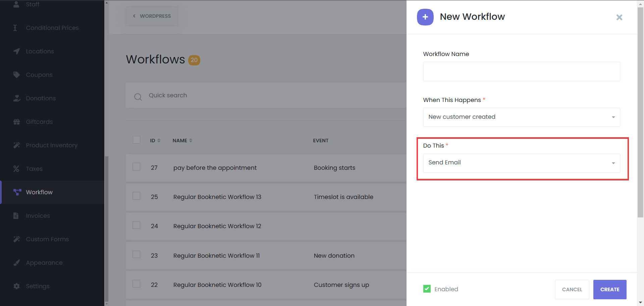
Task: Click the Staff sidebar icon
Action: (x=16, y=4)
